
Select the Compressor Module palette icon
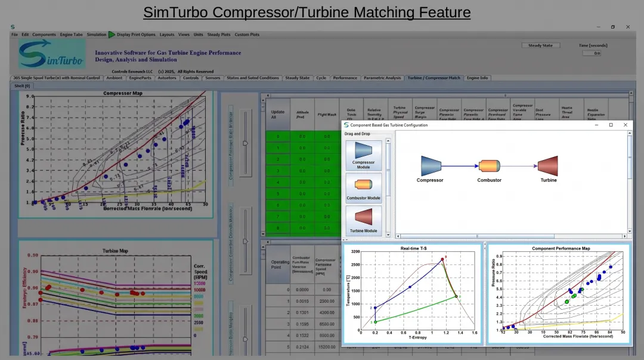click(x=364, y=155)
